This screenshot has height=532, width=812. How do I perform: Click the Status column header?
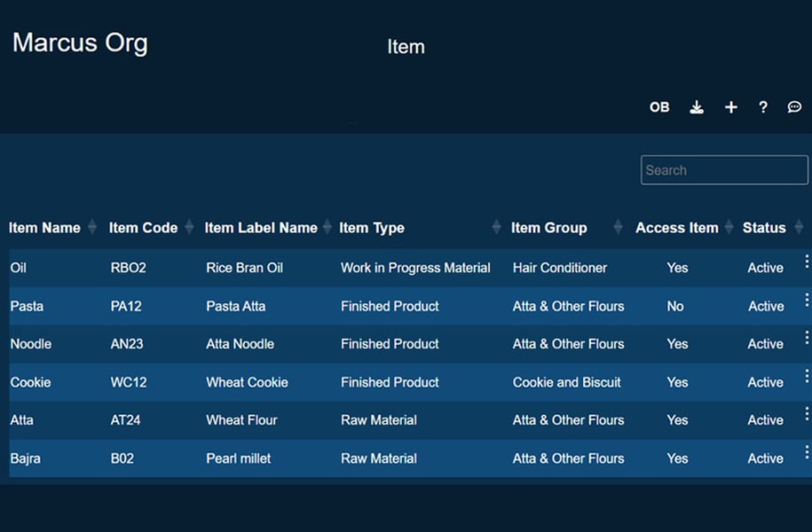coord(764,228)
